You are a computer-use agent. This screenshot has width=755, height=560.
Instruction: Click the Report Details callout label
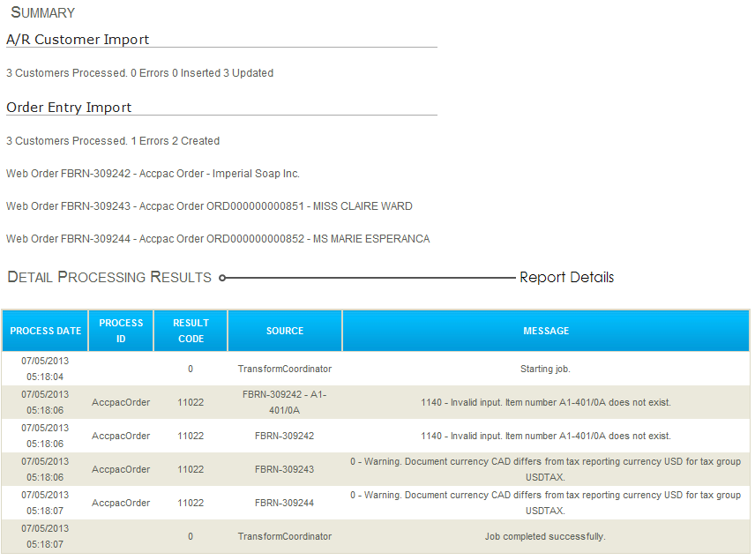[x=566, y=277]
